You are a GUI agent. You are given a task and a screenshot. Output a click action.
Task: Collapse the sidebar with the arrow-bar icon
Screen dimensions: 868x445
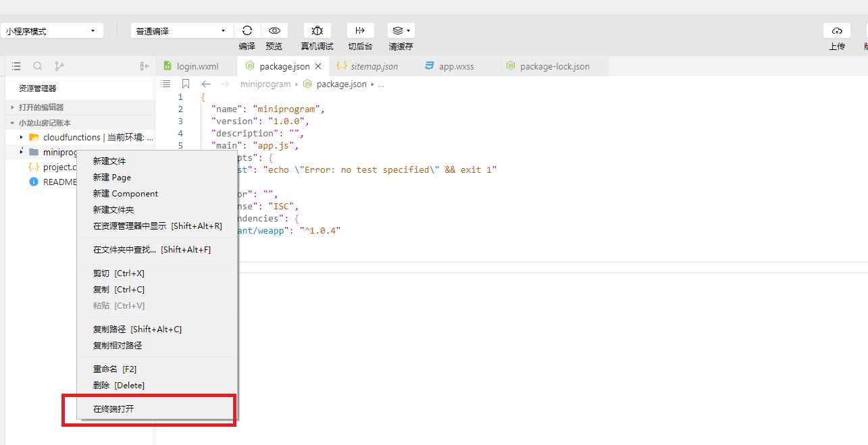click(x=145, y=66)
